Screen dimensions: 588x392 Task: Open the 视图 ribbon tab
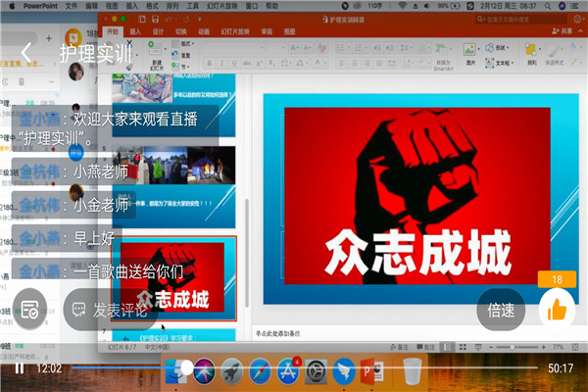coord(289,31)
